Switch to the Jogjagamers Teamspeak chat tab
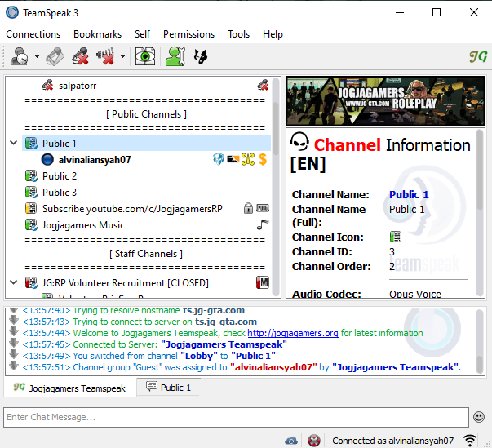 (x=70, y=388)
